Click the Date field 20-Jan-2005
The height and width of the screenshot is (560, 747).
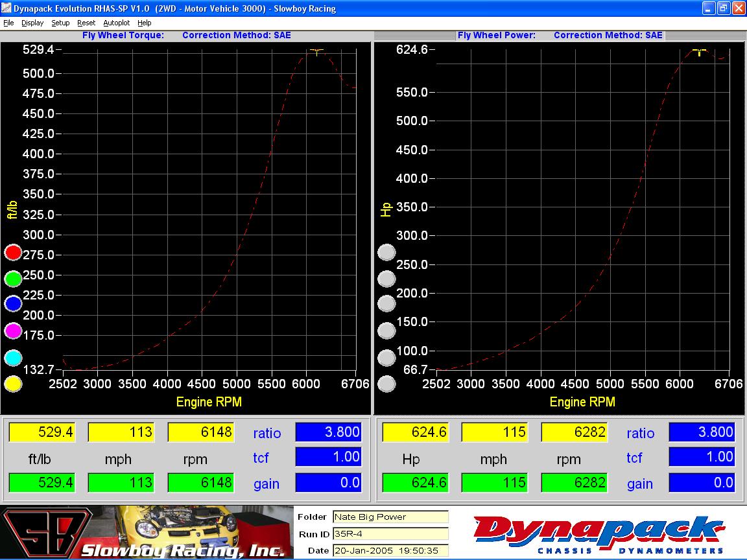point(390,550)
